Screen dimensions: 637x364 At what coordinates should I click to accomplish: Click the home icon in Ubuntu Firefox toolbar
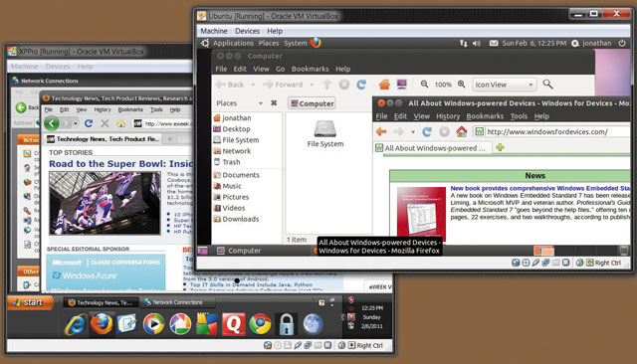(461, 131)
